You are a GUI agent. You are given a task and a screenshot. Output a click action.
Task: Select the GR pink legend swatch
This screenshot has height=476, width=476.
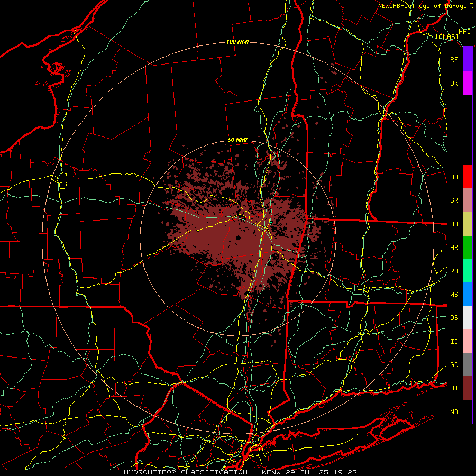(x=467, y=200)
